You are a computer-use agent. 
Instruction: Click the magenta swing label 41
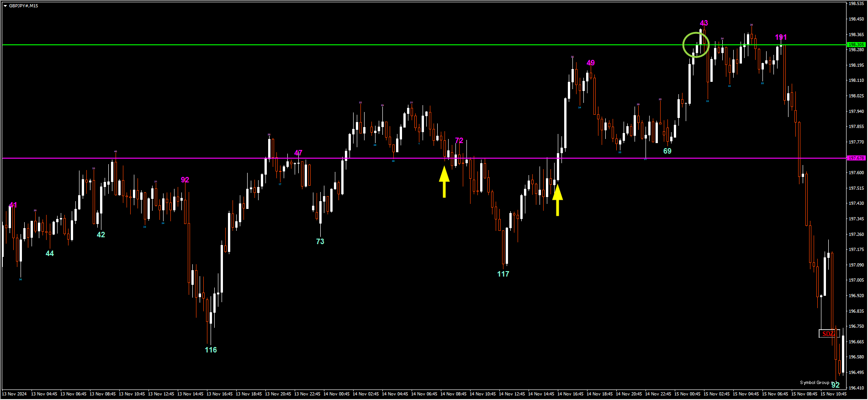tap(13, 205)
